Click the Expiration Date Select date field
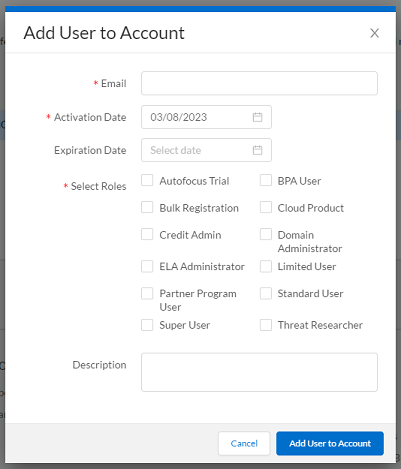This screenshot has width=401, height=469. pos(206,150)
